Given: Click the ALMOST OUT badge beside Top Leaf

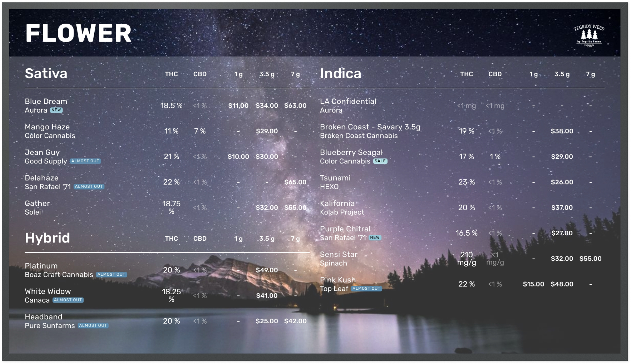Looking at the screenshot, I should [366, 289].
